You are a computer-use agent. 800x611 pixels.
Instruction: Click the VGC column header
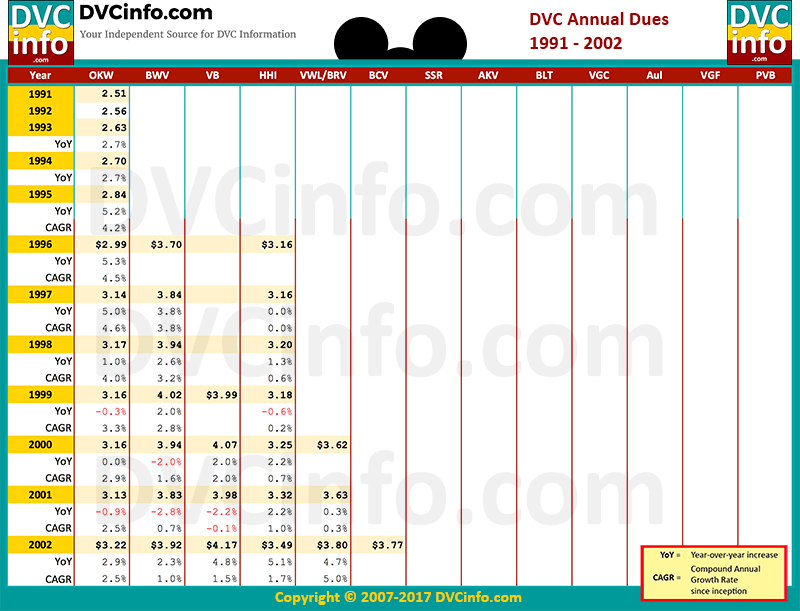coord(599,75)
